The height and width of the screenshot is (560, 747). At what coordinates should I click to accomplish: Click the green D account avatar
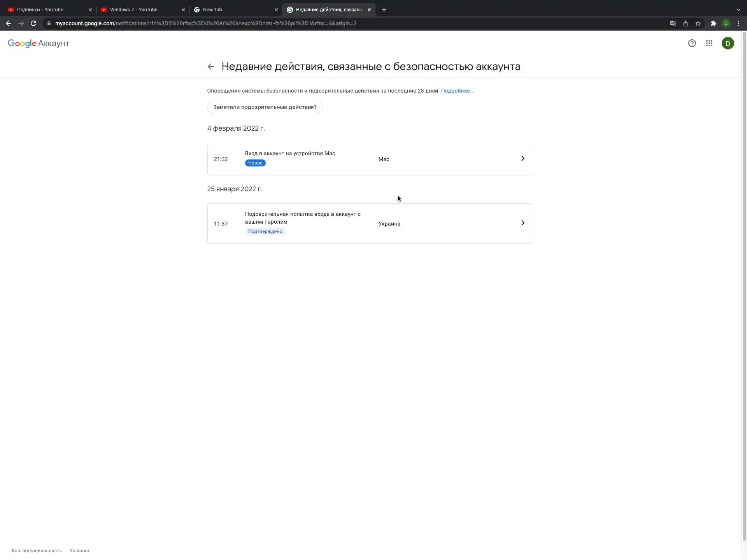[x=728, y=43]
